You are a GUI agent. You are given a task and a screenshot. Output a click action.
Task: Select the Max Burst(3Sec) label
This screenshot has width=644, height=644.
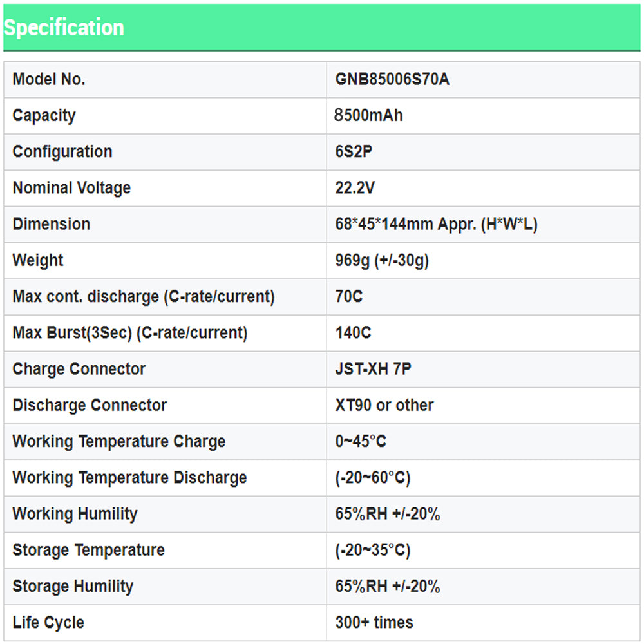click(129, 333)
